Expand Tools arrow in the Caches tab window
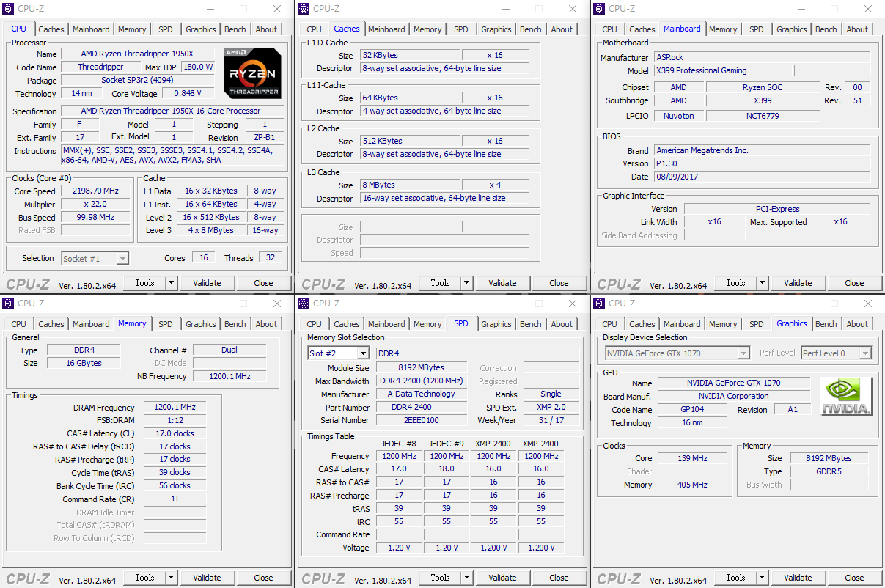The height and width of the screenshot is (588, 885). click(466, 283)
